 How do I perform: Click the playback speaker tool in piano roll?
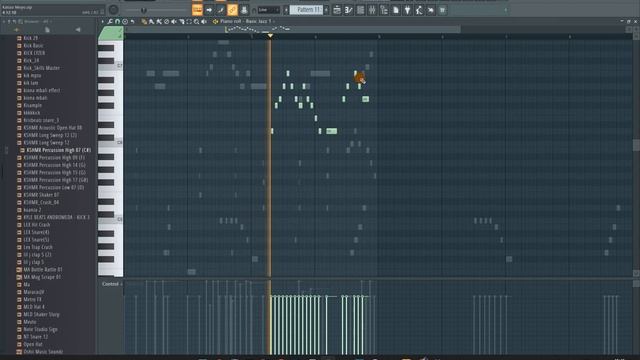coord(204,22)
